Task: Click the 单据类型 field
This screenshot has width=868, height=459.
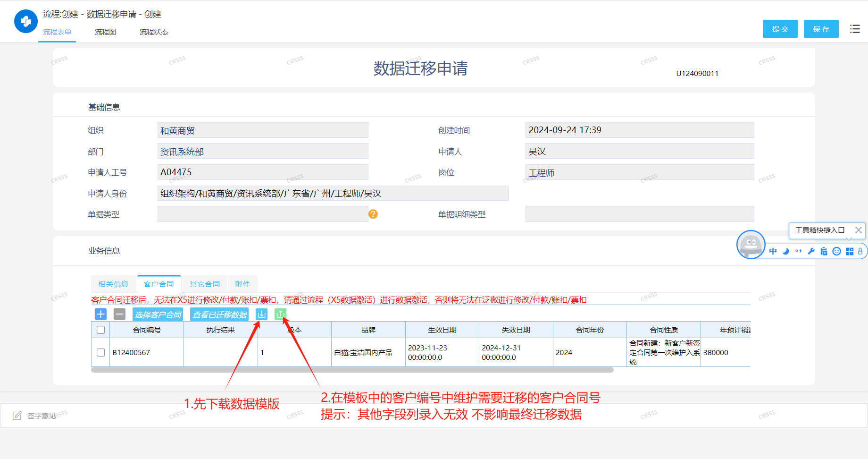Action: 263,214
